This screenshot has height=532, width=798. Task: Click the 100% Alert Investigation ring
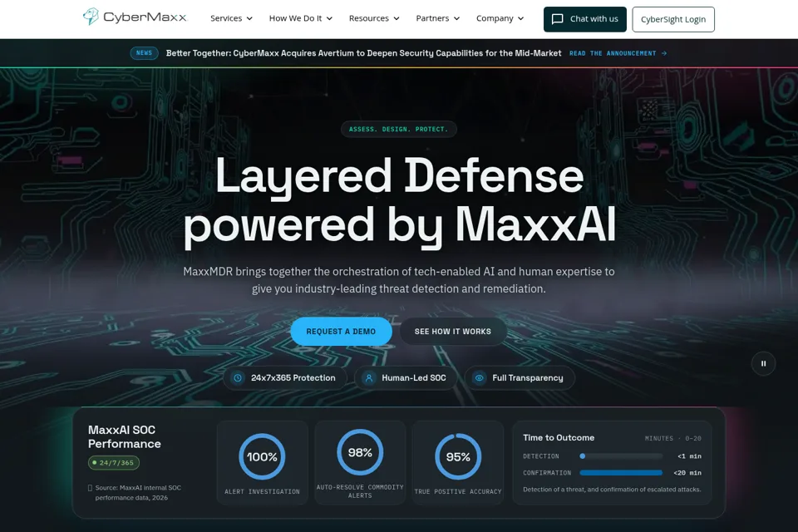[262, 456]
